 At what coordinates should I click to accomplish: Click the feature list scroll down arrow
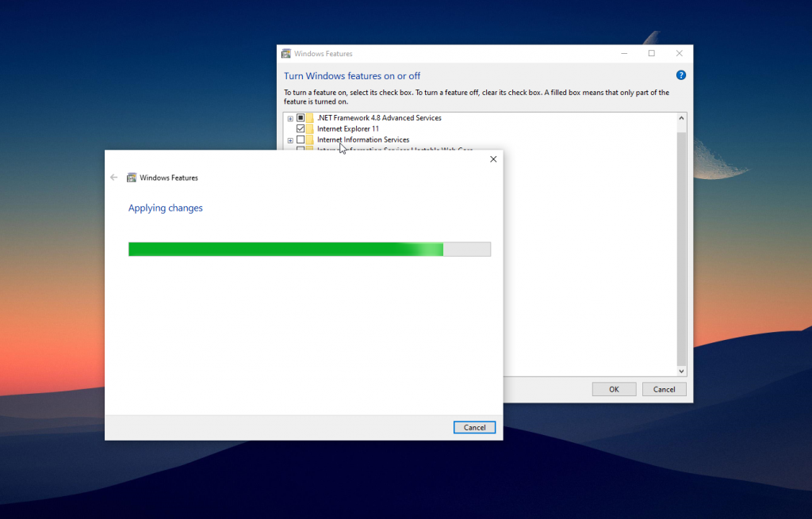pyautogui.click(x=681, y=371)
